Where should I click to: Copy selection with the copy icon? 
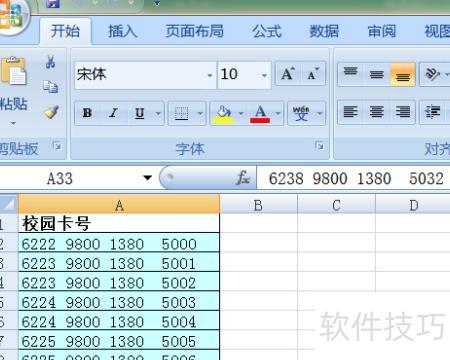click(50, 87)
